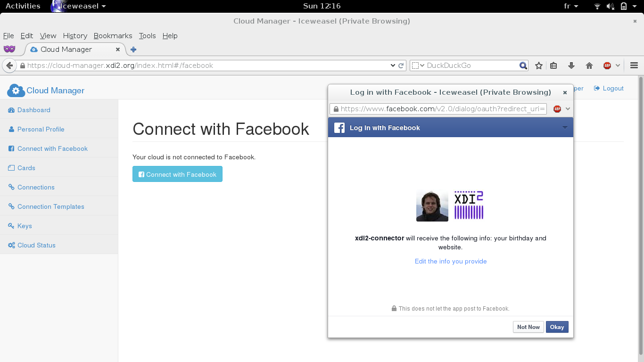Click the XDI2 app logo image
The height and width of the screenshot is (362, 644).
pos(469,205)
